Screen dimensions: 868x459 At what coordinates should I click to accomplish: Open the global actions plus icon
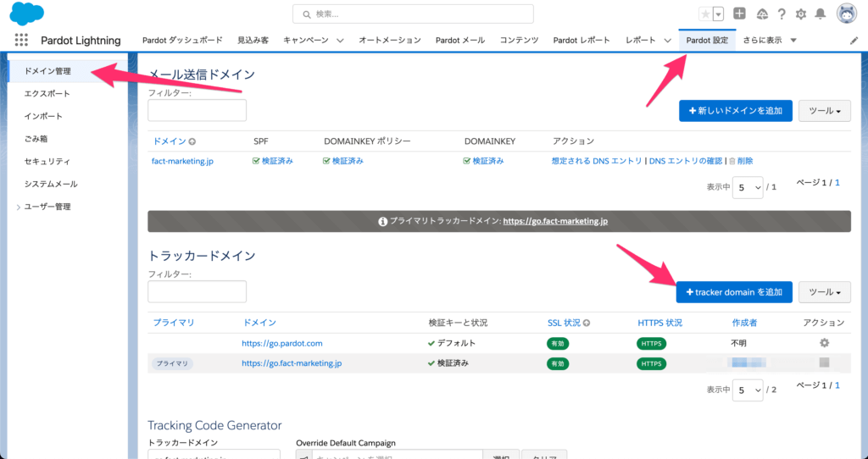coord(739,14)
